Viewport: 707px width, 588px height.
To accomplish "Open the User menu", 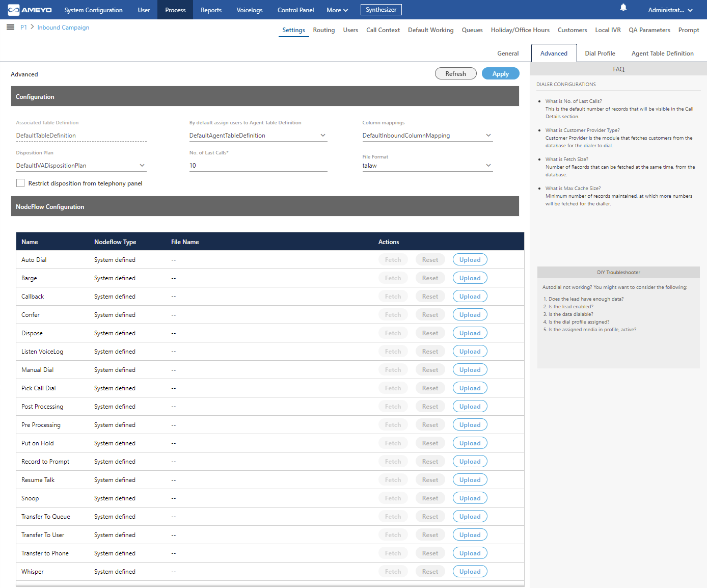I will coord(144,10).
